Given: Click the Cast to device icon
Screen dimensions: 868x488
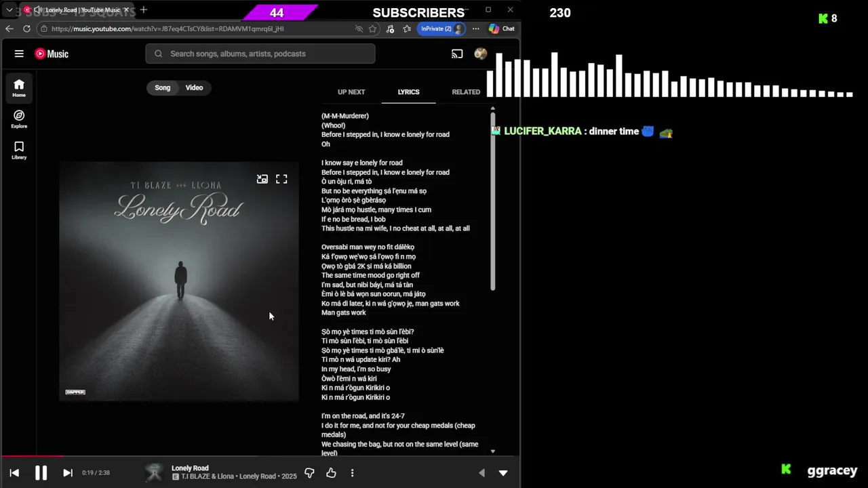Looking at the screenshot, I should (457, 54).
